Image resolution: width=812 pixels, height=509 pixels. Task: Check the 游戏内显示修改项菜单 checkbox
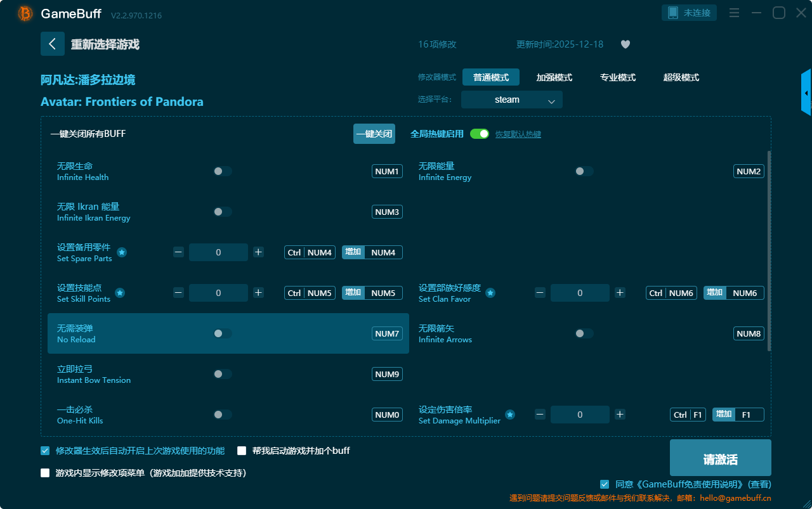pyautogui.click(x=45, y=473)
